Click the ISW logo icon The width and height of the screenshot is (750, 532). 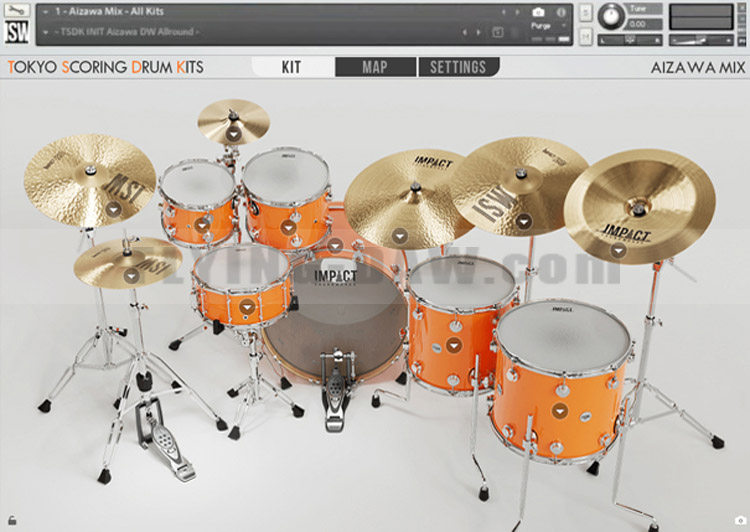[x=17, y=32]
